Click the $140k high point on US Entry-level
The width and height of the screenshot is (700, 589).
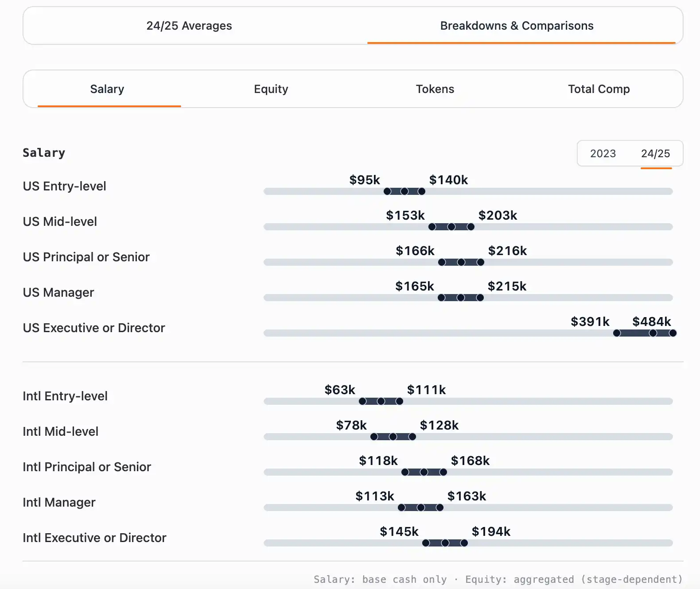click(422, 191)
